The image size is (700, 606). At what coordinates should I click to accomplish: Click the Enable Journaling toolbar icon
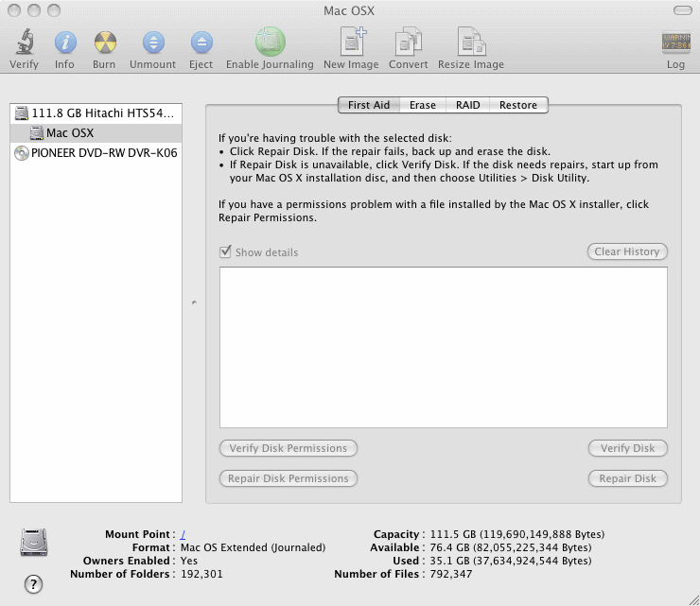pos(271,42)
